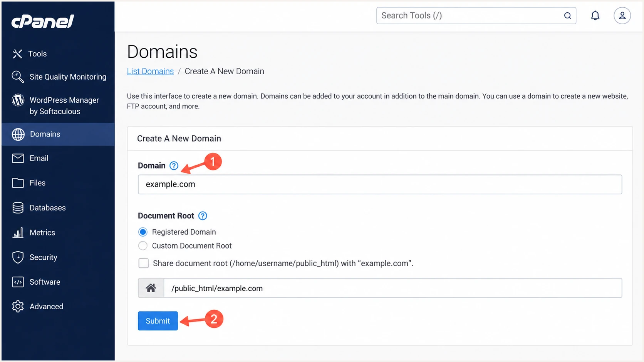Click the Software code icon

click(x=18, y=282)
